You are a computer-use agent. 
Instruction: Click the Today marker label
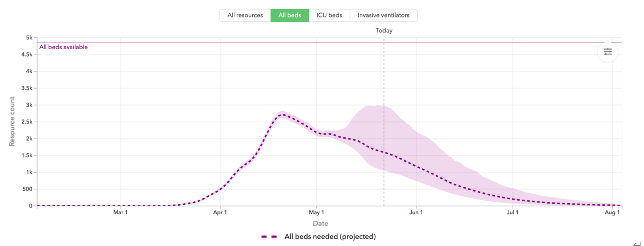[384, 31]
